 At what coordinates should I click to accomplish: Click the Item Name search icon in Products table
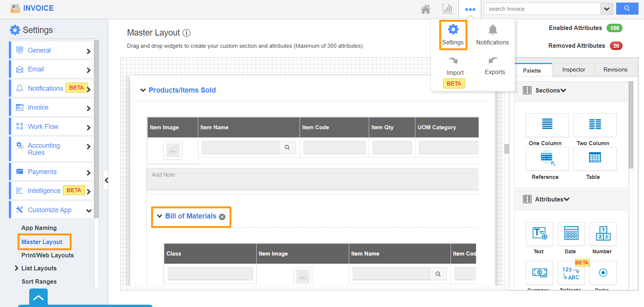287,147
